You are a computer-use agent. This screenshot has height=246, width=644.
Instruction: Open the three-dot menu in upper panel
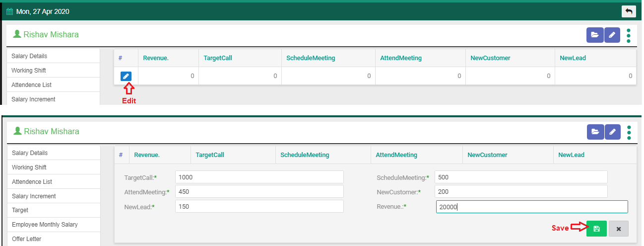point(629,35)
